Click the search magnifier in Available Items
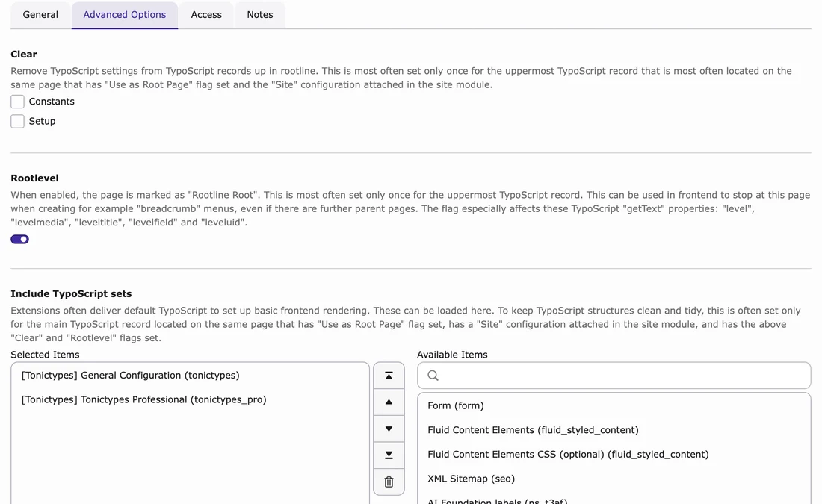The image size is (822, 504). [x=433, y=376]
